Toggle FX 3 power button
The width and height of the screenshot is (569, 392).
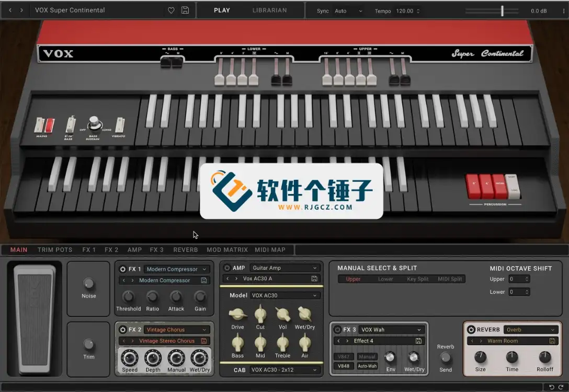[337, 330]
